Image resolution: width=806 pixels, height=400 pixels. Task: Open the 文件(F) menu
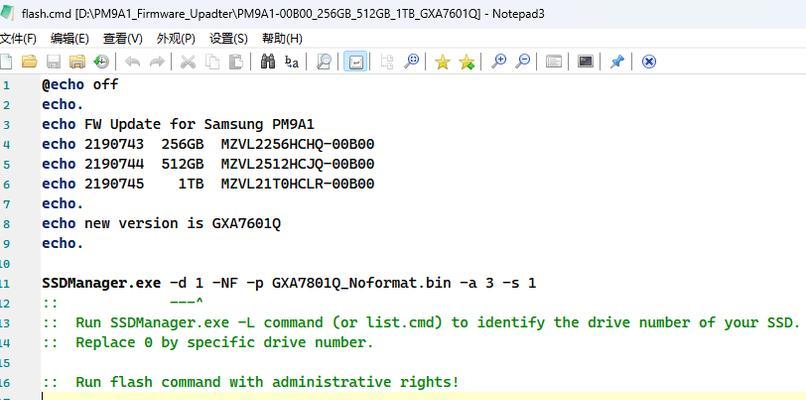pos(18,39)
